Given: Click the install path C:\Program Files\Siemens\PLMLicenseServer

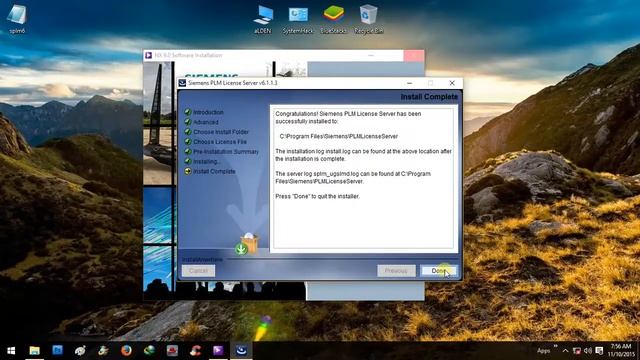Looking at the screenshot, I should pyautogui.click(x=339, y=136).
